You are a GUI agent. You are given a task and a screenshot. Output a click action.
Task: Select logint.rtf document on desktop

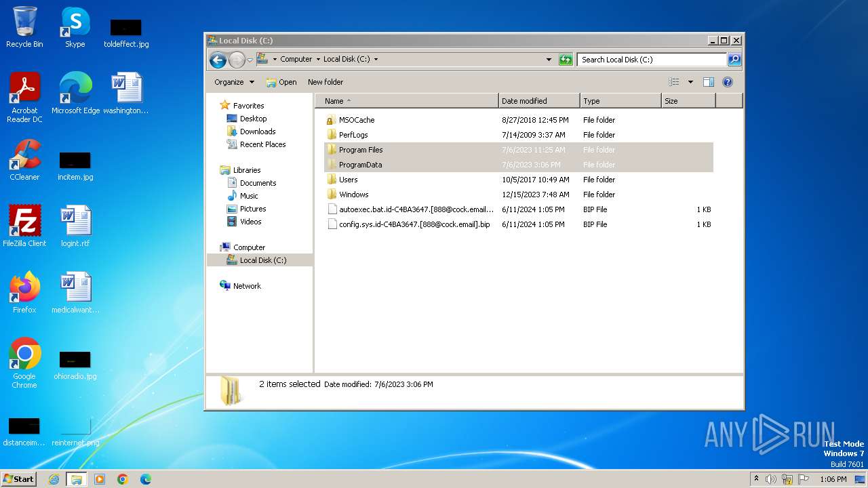pyautogui.click(x=75, y=226)
